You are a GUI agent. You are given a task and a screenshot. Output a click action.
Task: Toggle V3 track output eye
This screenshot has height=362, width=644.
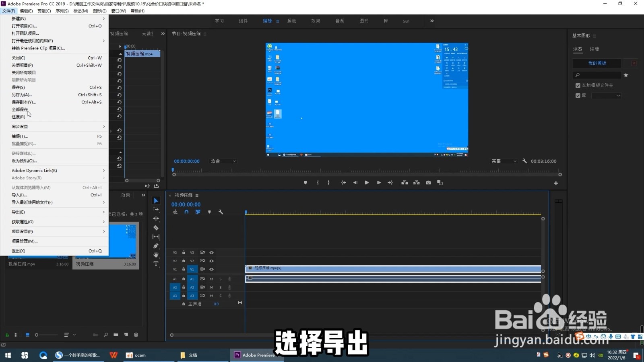(211, 253)
